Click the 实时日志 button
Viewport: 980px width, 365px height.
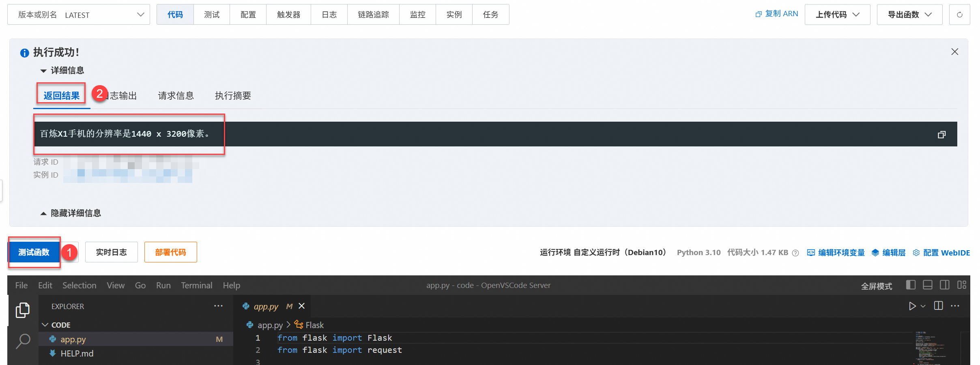[112, 252]
